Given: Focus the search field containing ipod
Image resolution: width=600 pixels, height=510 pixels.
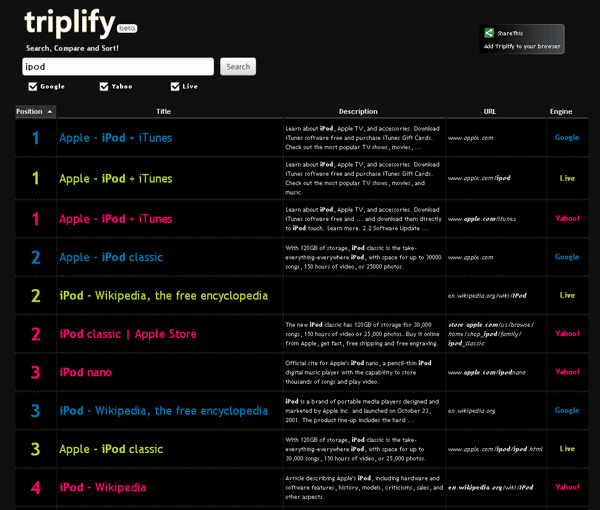Looking at the screenshot, I should (x=118, y=67).
